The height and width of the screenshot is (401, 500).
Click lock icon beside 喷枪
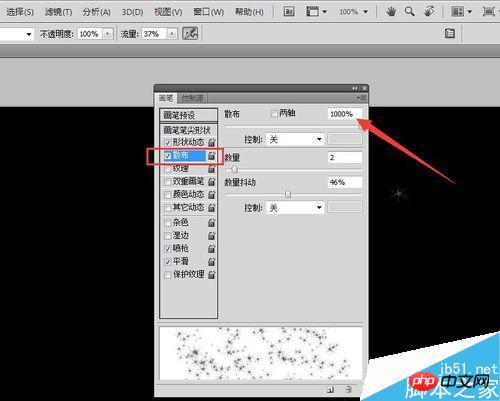pos(212,248)
